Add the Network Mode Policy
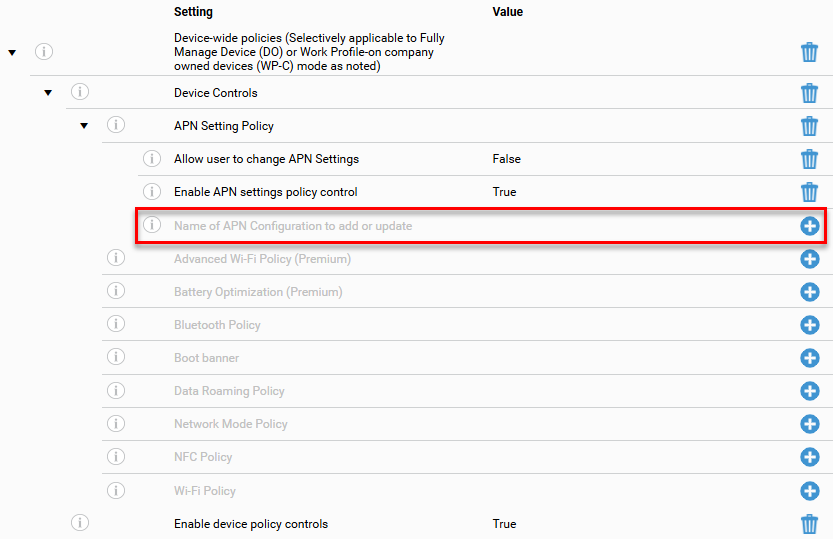Screen dimensions: 833x539 [x=810, y=424]
